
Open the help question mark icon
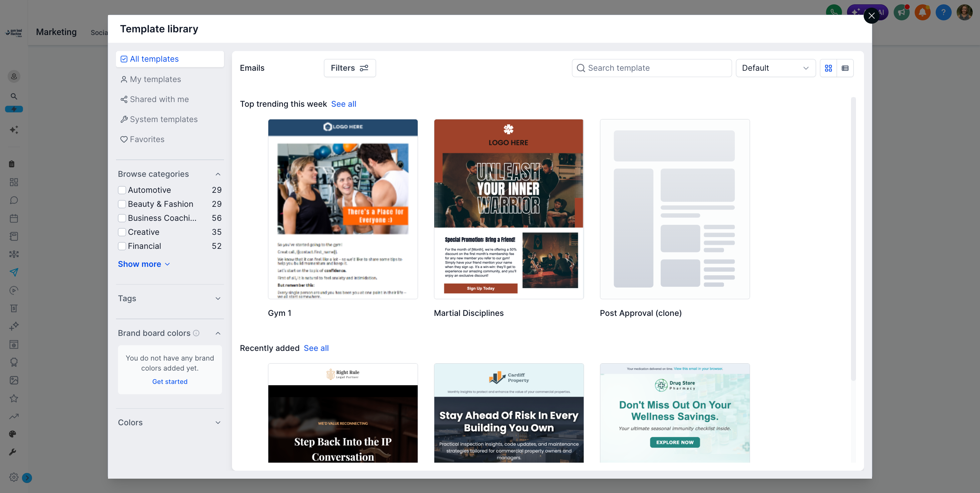[x=943, y=12]
